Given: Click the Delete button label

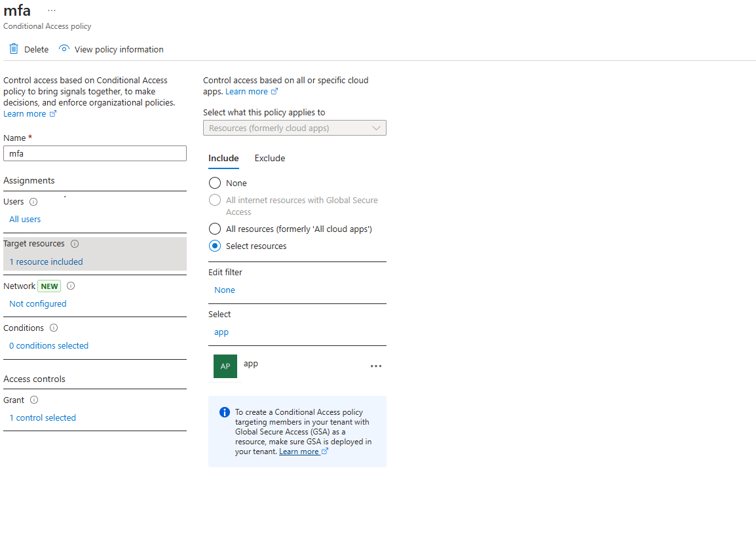Looking at the screenshot, I should pos(37,49).
